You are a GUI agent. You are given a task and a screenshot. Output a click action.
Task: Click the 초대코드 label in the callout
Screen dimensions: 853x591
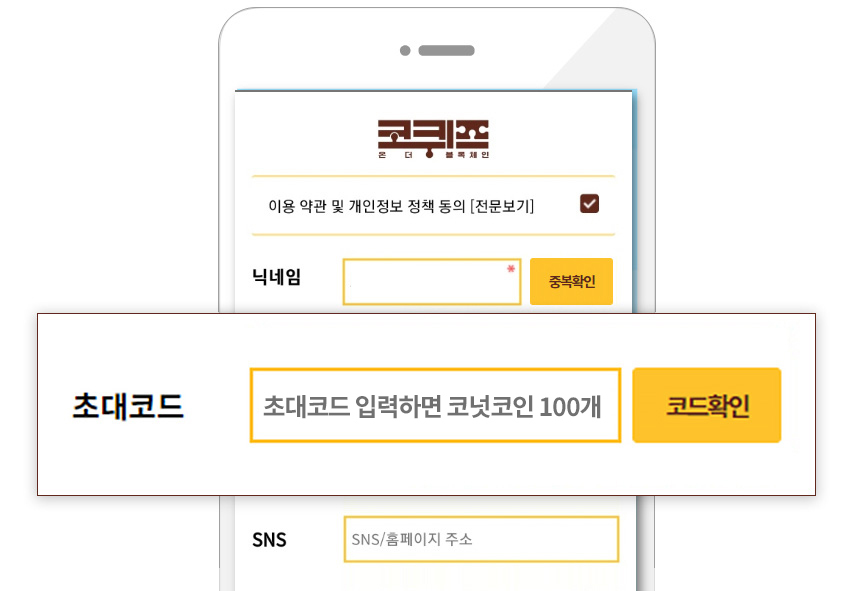(128, 406)
